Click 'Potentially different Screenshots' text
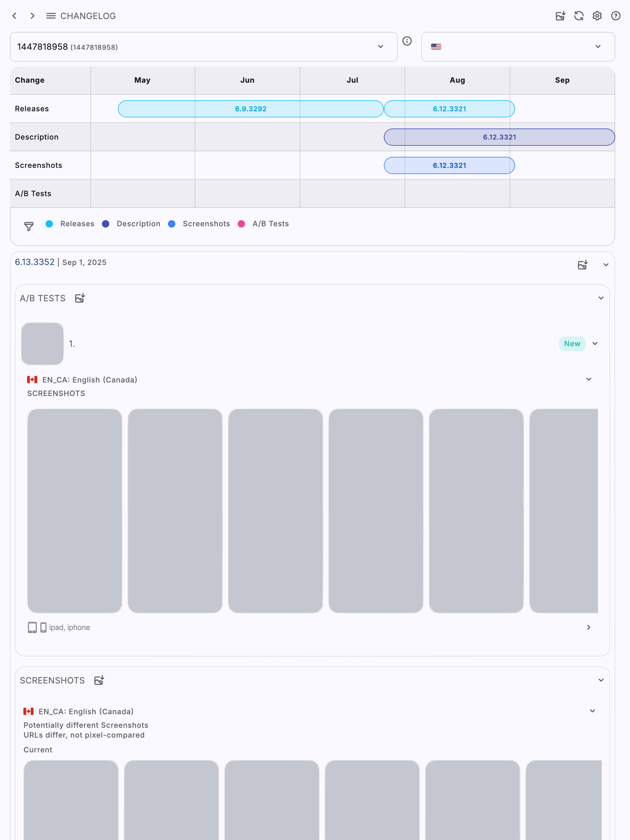The height and width of the screenshot is (840, 630). click(86, 725)
